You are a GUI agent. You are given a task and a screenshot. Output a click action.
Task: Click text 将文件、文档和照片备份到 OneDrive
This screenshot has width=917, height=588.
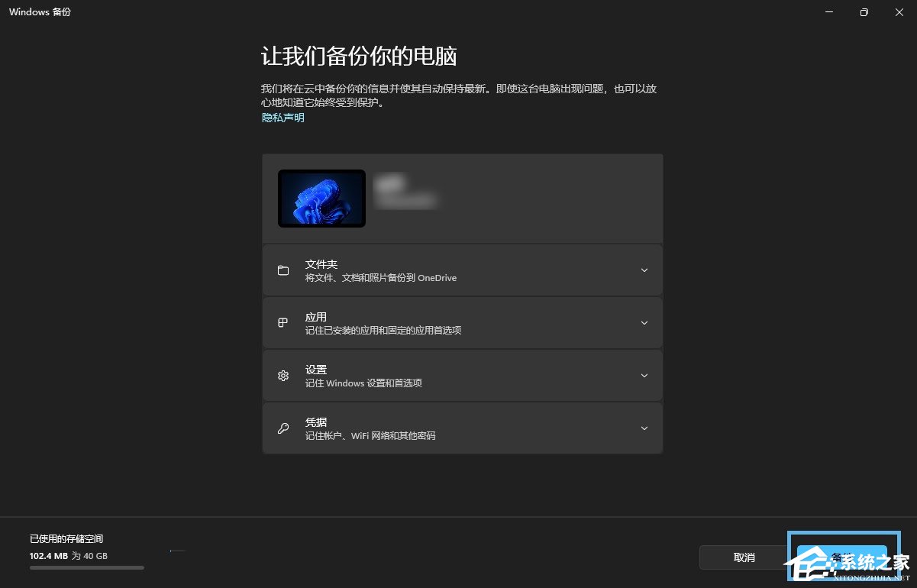tap(381, 278)
